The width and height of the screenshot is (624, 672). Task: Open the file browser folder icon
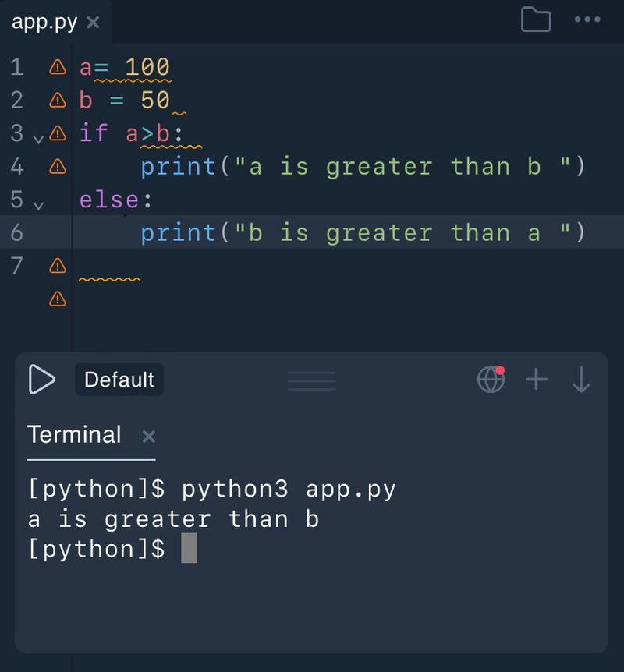pyautogui.click(x=536, y=20)
